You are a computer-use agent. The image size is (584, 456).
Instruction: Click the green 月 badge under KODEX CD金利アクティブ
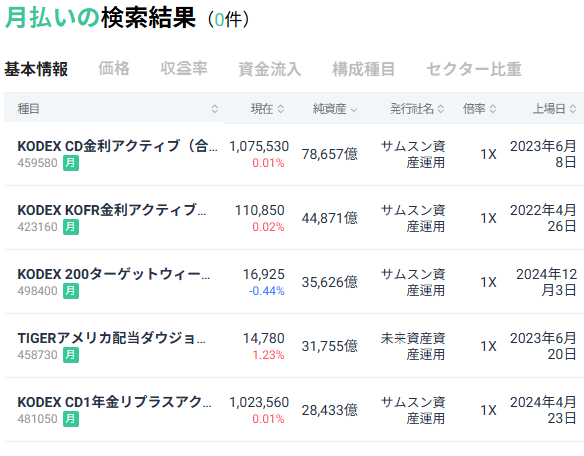pyautogui.click(x=71, y=163)
